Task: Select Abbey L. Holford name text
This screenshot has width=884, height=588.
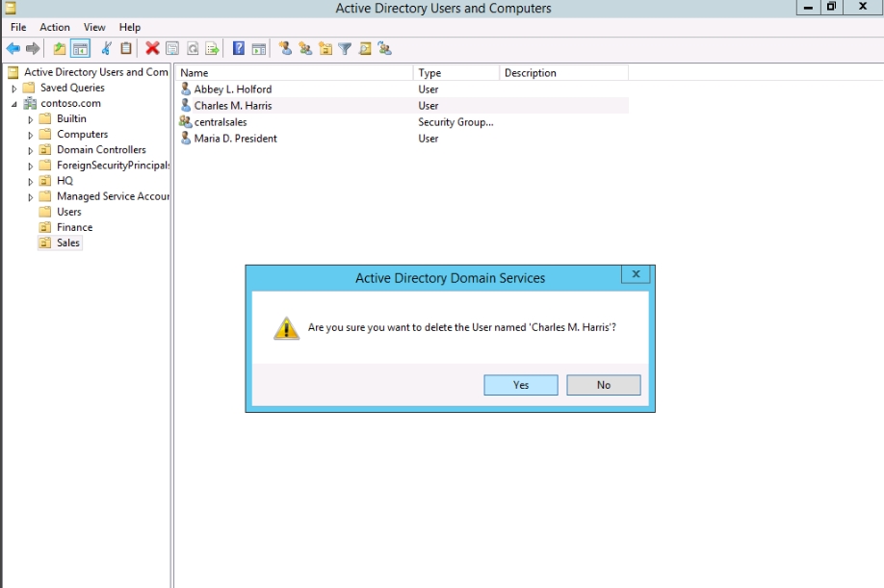Action: [233, 89]
